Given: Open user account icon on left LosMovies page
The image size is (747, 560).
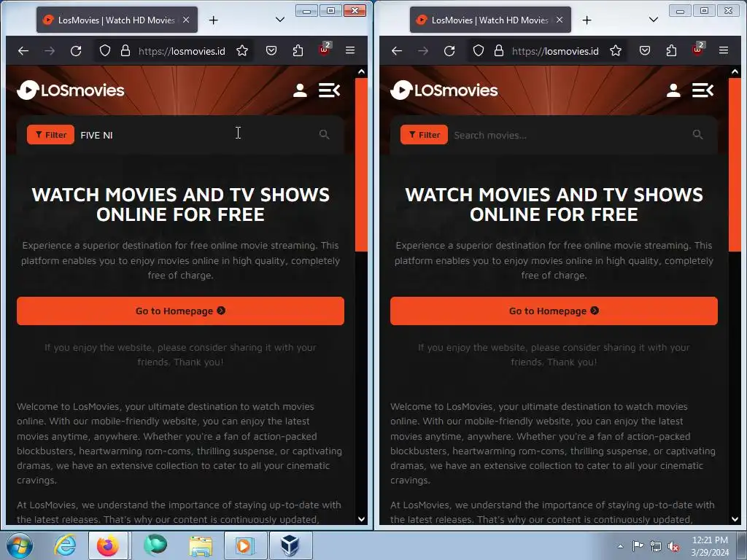Looking at the screenshot, I should [x=300, y=90].
